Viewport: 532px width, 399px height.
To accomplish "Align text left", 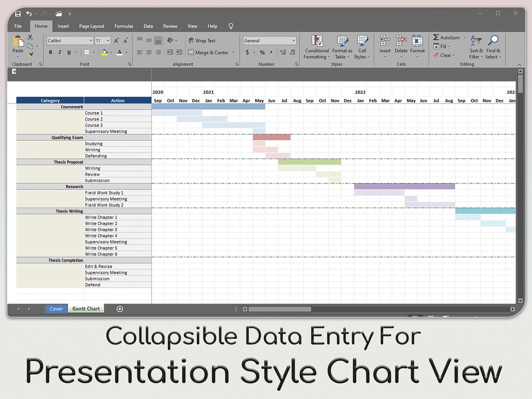I will tap(140, 52).
